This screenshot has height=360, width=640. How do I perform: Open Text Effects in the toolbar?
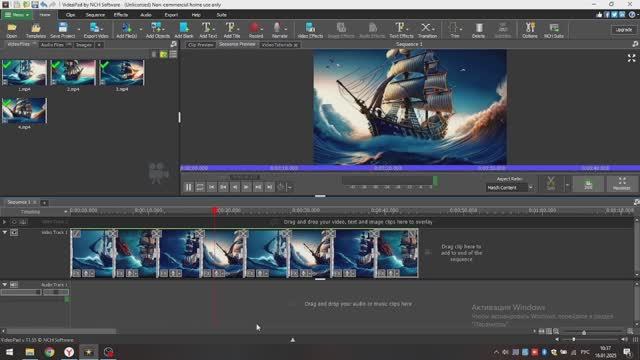click(x=401, y=30)
